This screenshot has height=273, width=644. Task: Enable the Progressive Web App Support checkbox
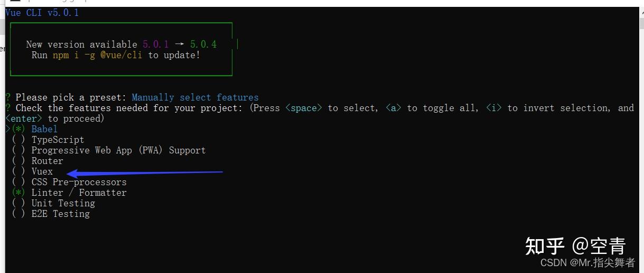(18, 150)
